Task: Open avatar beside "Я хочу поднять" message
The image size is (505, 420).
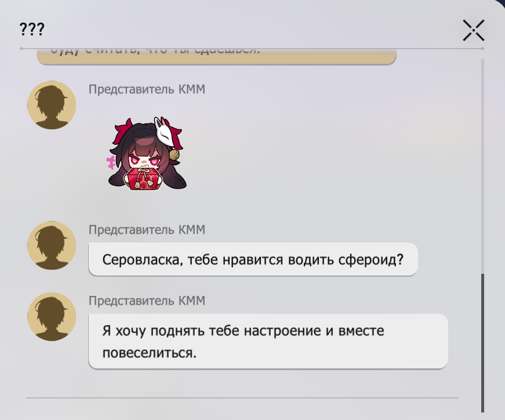Action: [52, 317]
